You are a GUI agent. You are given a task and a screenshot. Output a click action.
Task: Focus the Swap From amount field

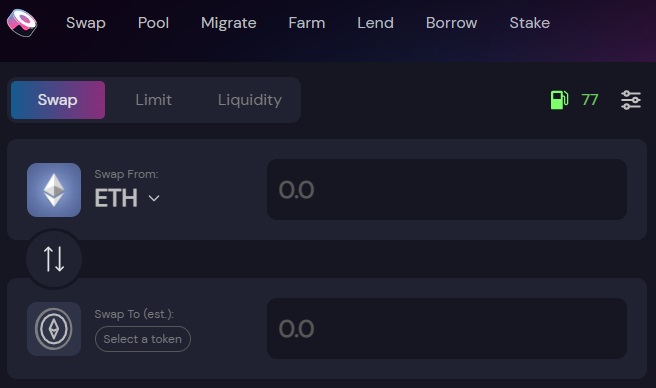click(x=447, y=190)
